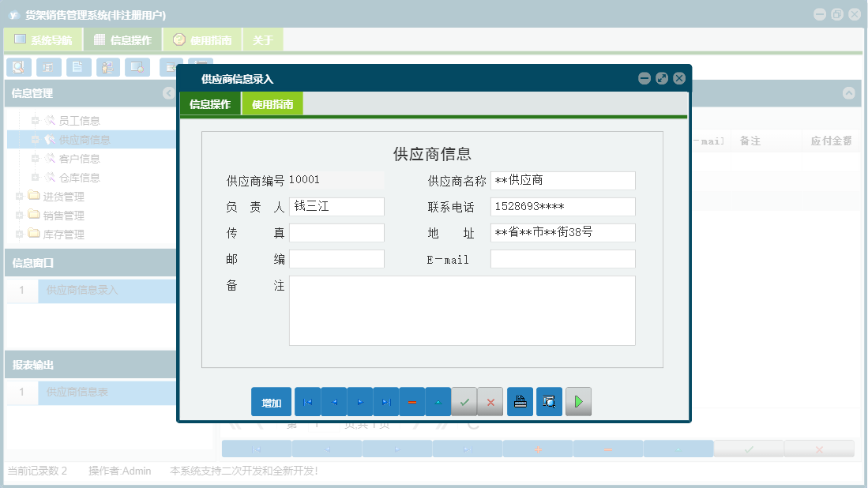Open the 使用指南 tab inside the dialog
The width and height of the screenshot is (868, 488).
pyautogui.click(x=272, y=103)
